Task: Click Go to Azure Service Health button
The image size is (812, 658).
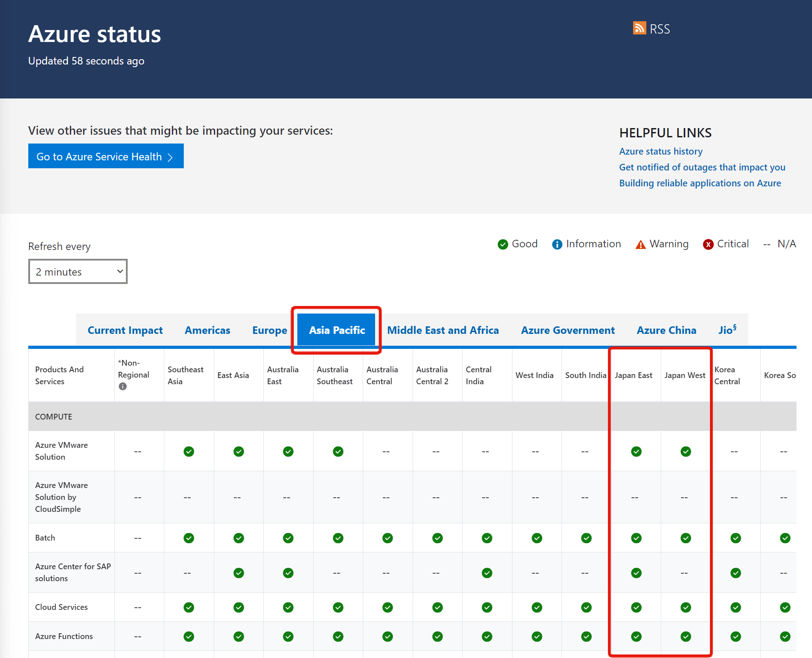Action: [106, 156]
